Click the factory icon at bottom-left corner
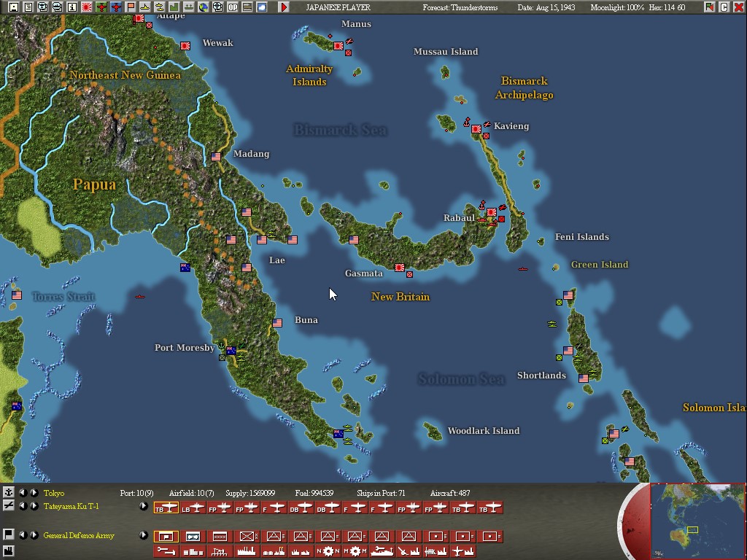 coord(8,551)
